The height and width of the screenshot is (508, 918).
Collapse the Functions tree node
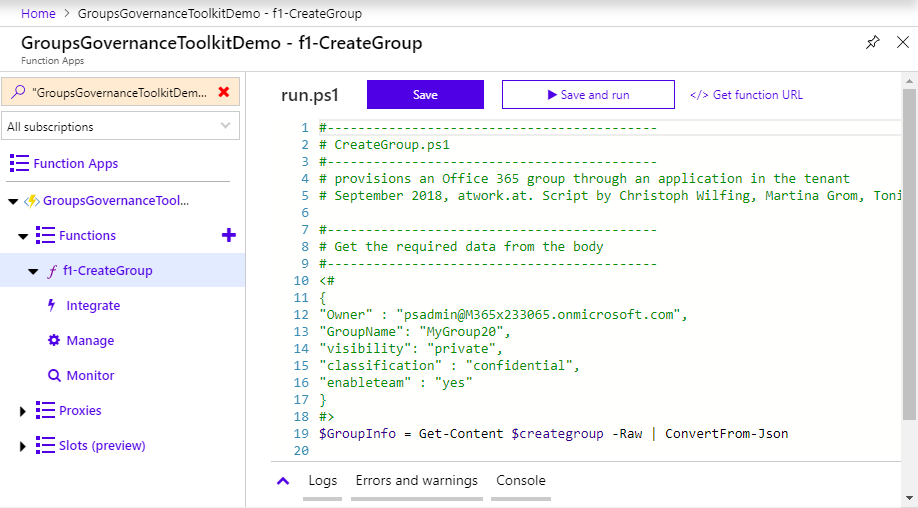tap(23, 236)
